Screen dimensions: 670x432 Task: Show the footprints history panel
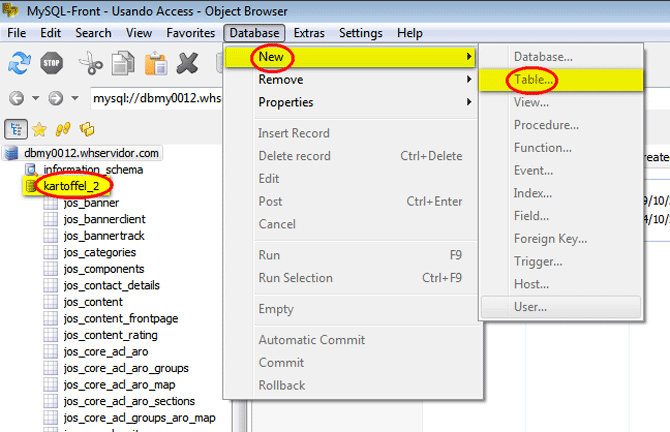point(63,129)
